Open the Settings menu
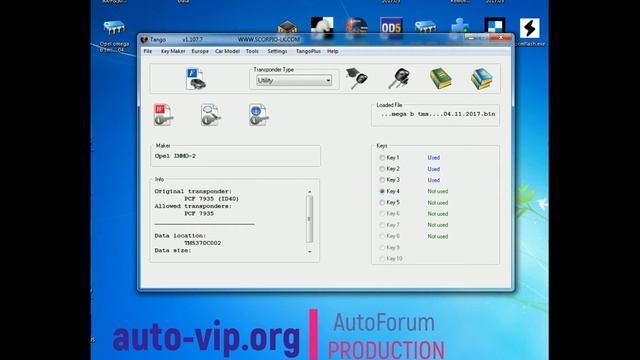 click(x=278, y=51)
